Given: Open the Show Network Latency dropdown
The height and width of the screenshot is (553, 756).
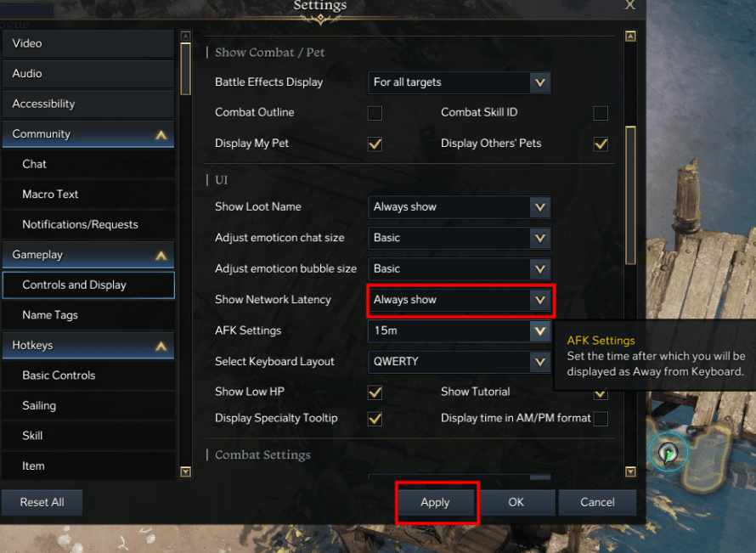Looking at the screenshot, I should (x=539, y=300).
